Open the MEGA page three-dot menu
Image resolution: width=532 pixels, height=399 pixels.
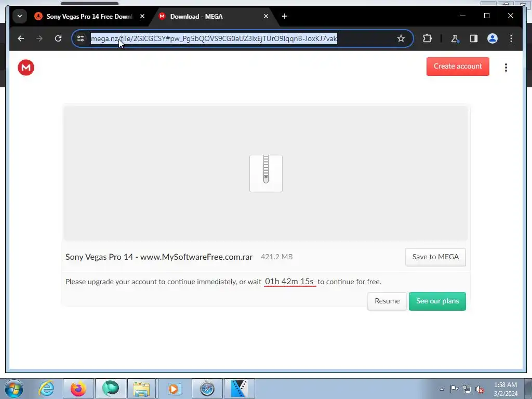506,68
